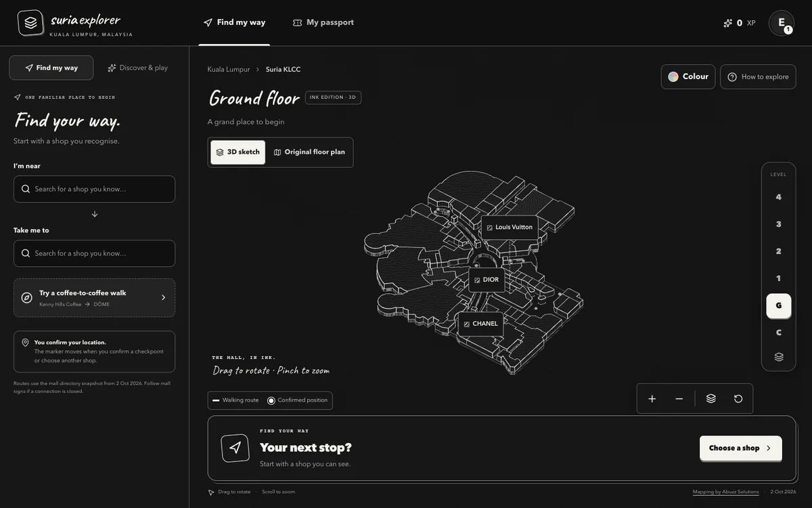812x508 pixels.
Task: Click the search icon in I'm near field
Action: [x=26, y=189]
